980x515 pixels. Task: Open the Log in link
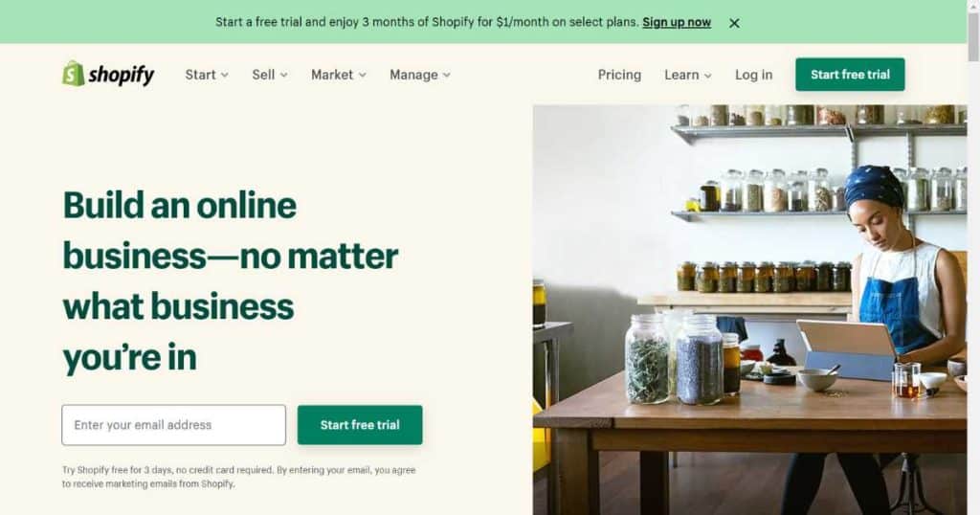(x=754, y=75)
